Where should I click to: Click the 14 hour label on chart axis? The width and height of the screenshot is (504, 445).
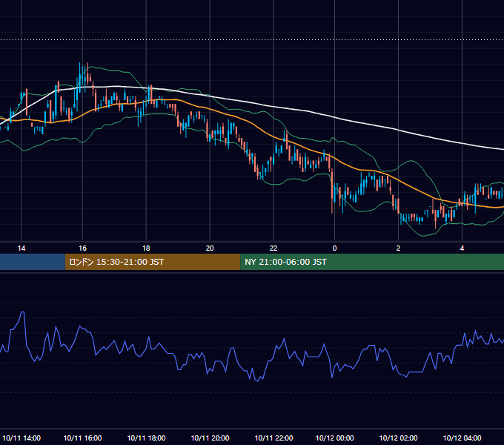click(x=21, y=248)
